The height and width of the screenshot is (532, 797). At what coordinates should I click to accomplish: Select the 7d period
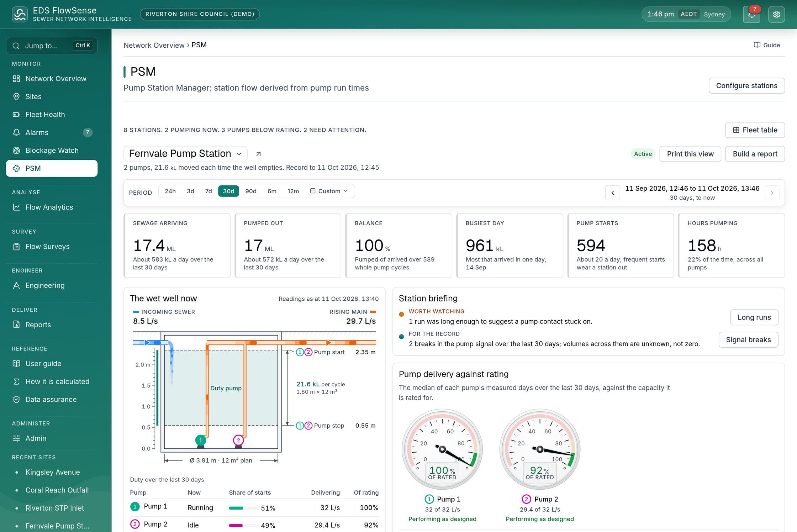(209, 191)
